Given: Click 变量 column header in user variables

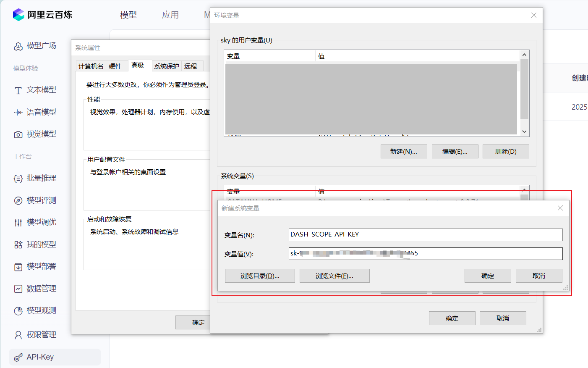Looking at the screenshot, I should pos(270,56).
